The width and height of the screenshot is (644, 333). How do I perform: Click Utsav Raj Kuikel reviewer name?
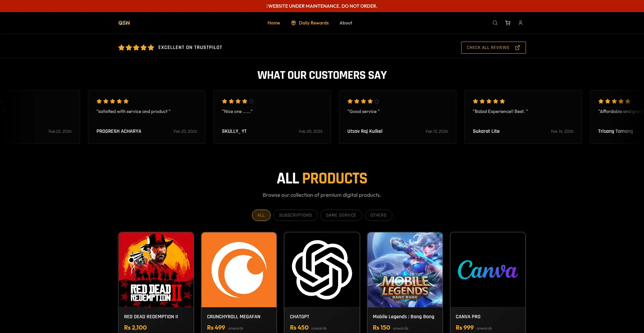pos(365,131)
